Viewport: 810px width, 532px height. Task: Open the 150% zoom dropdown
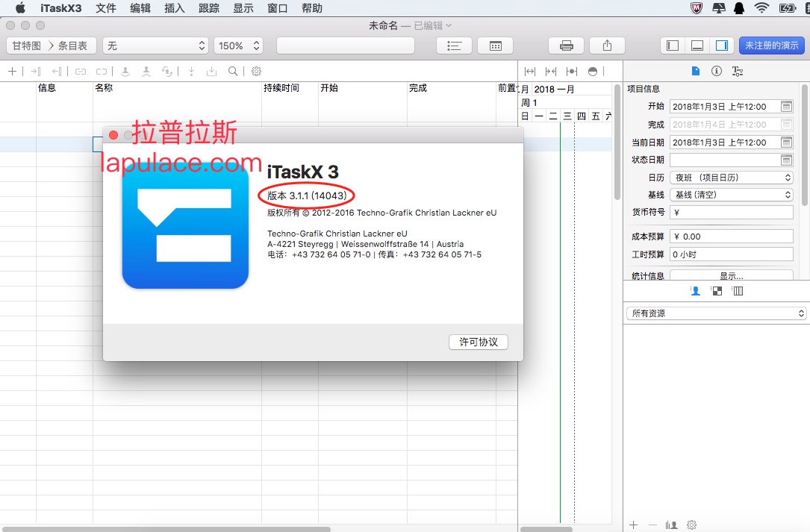pos(239,46)
